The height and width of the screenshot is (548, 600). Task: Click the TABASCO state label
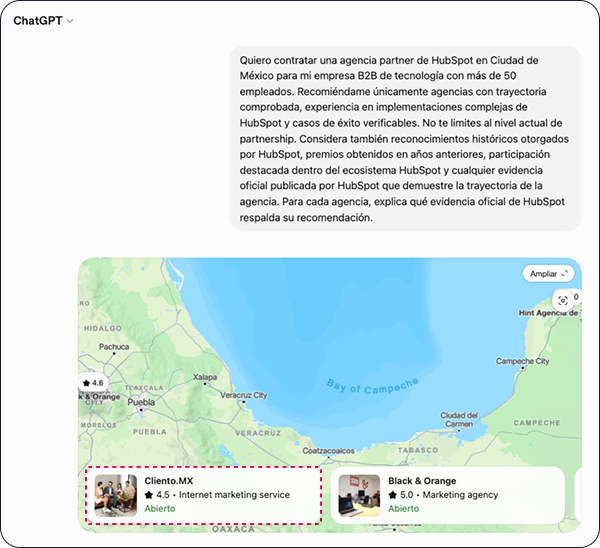(418, 450)
